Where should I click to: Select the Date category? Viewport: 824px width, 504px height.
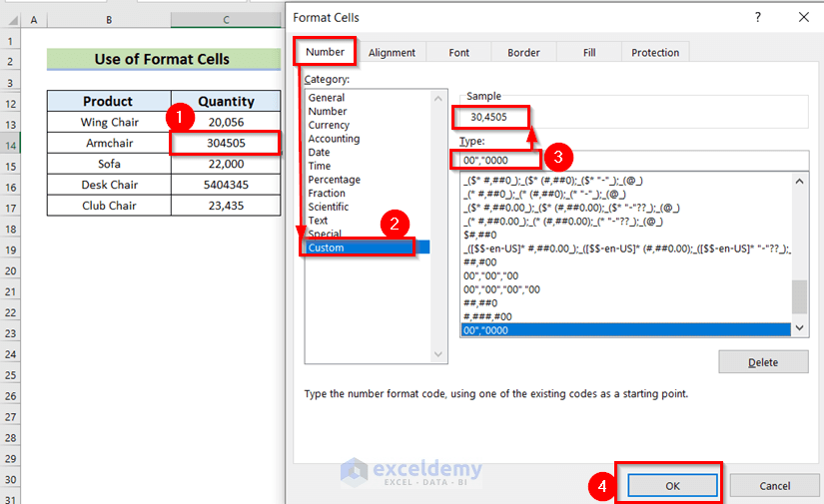(x=319, y=153)
